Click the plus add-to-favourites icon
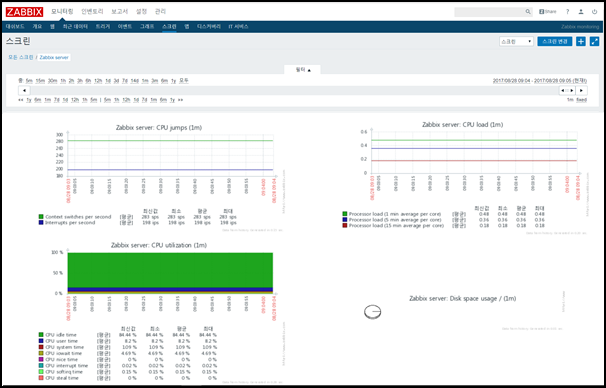Image resolution: width=606 pixels, height=388 pixels. pyautogui.click(x=580, y=41)
